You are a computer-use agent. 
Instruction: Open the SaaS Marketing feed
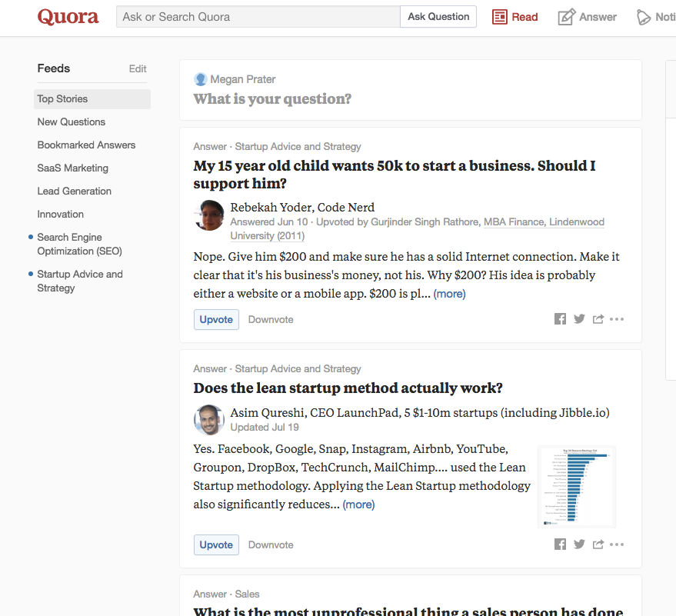(73, 168)
